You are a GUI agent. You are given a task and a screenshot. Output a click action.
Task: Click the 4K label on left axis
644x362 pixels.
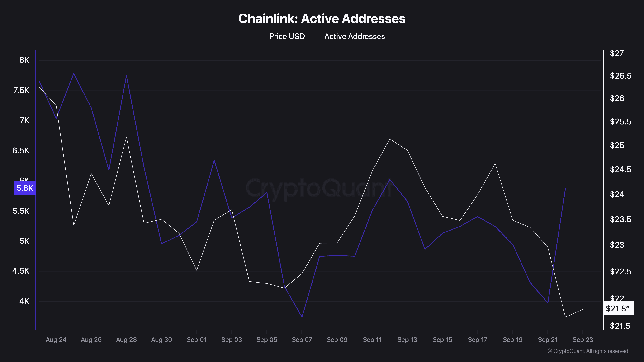point(24,301)
